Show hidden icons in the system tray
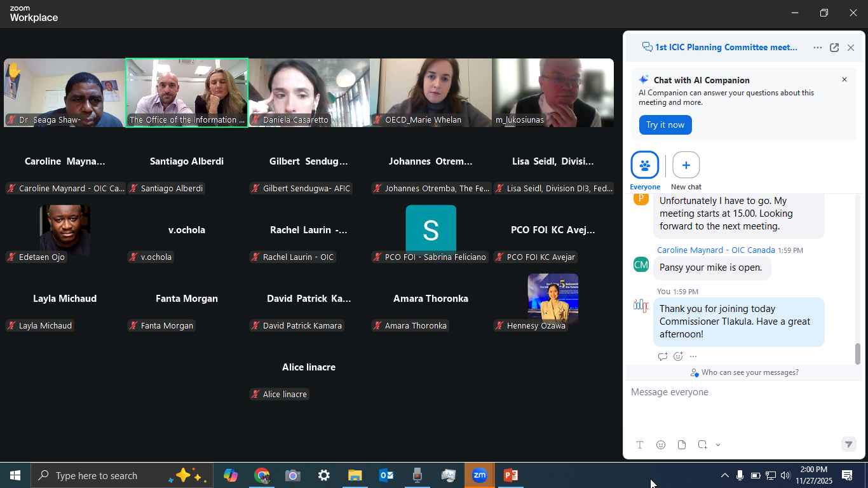The height and width of the screenshot is (488, 868). [724, 475]
